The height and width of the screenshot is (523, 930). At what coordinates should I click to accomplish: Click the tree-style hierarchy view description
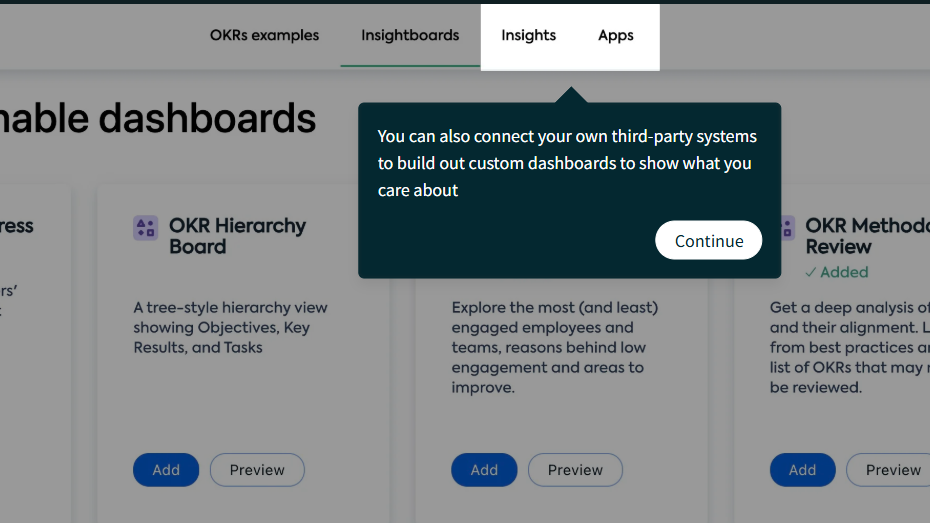230,327
